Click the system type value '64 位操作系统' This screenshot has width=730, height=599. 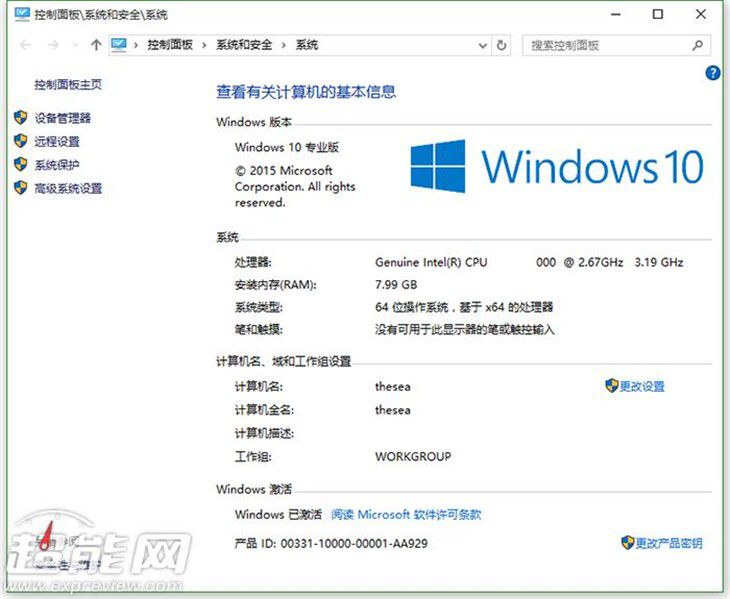pos(412,307)
